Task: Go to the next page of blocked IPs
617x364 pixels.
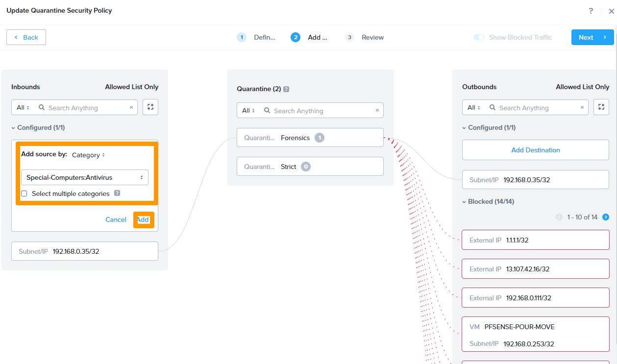Action: pyautogui.click(x=605, y=217)
